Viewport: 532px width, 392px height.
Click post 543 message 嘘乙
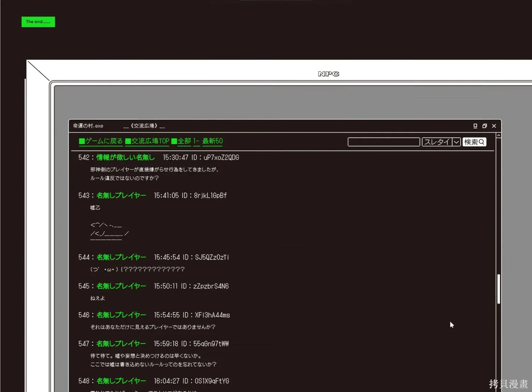[x=95, y=208]
